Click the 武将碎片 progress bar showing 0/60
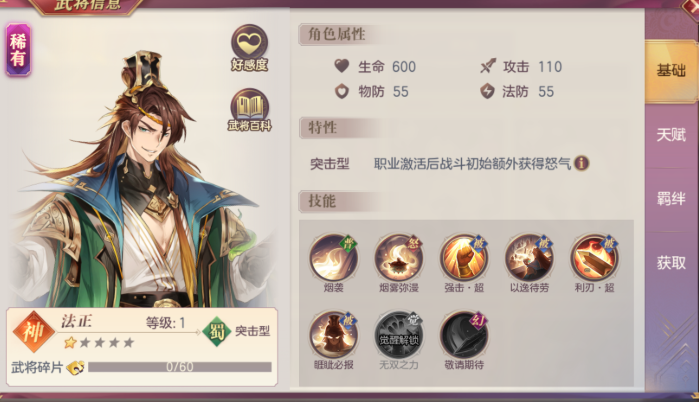699x402 pixels. click(x=180, y=367)
